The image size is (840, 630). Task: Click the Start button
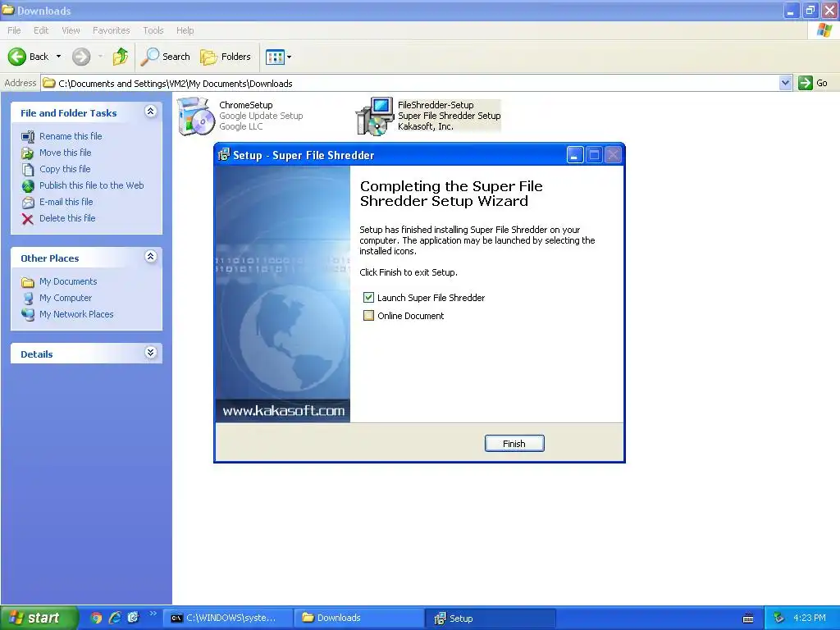point(38,618)
